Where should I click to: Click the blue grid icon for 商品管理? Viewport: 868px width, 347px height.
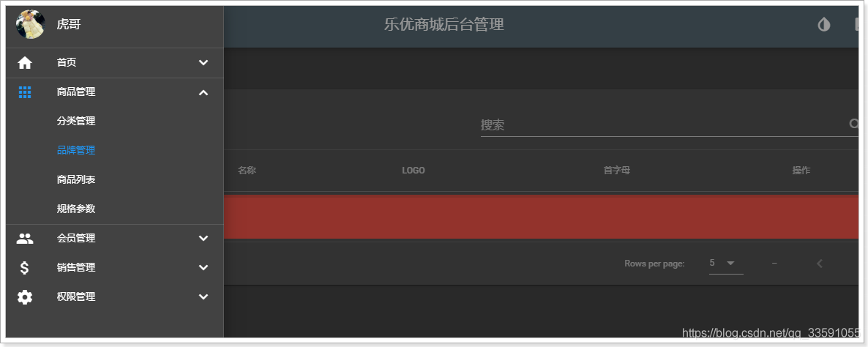coord(25,92)
